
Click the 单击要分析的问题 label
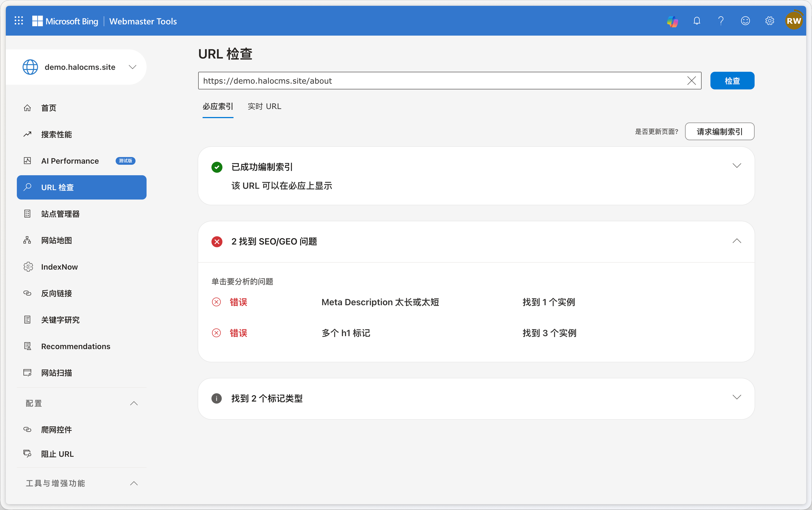pyautogui.click(x=242, y=281)
